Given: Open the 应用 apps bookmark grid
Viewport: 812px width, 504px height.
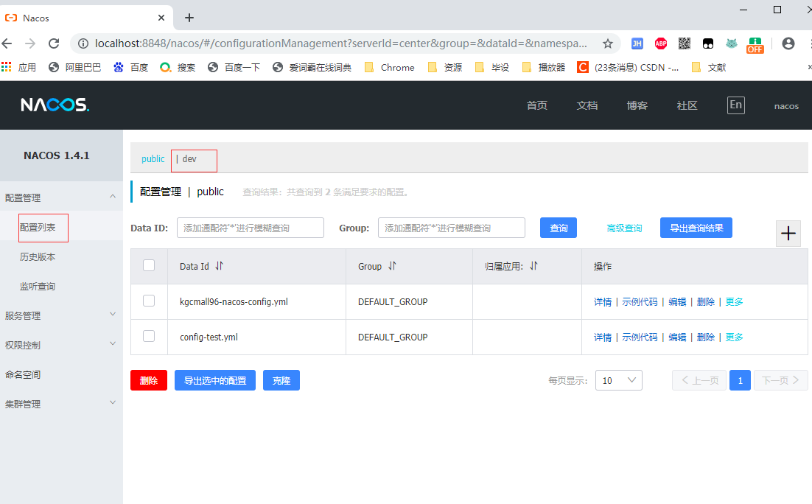Looking at the screenshot, I should point(18,67).
